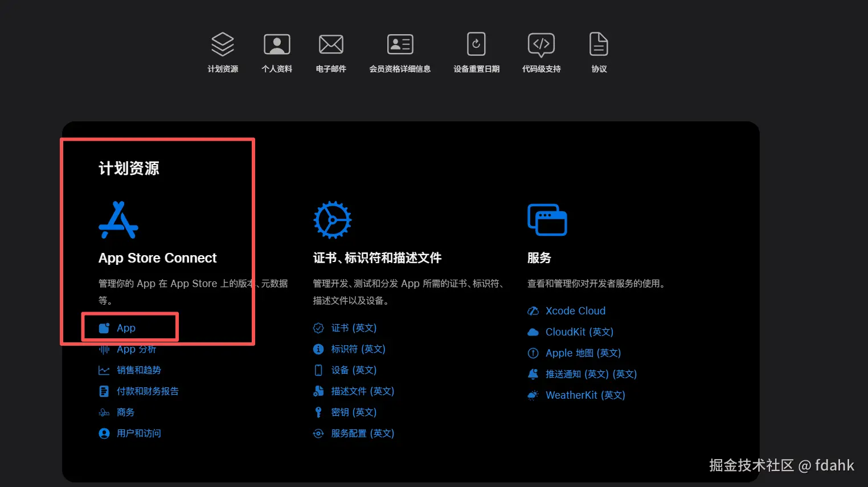Open the 用户和访问 link
This screenshot has height=487, width=868.
pyautogui.click(x=139, y=433)
